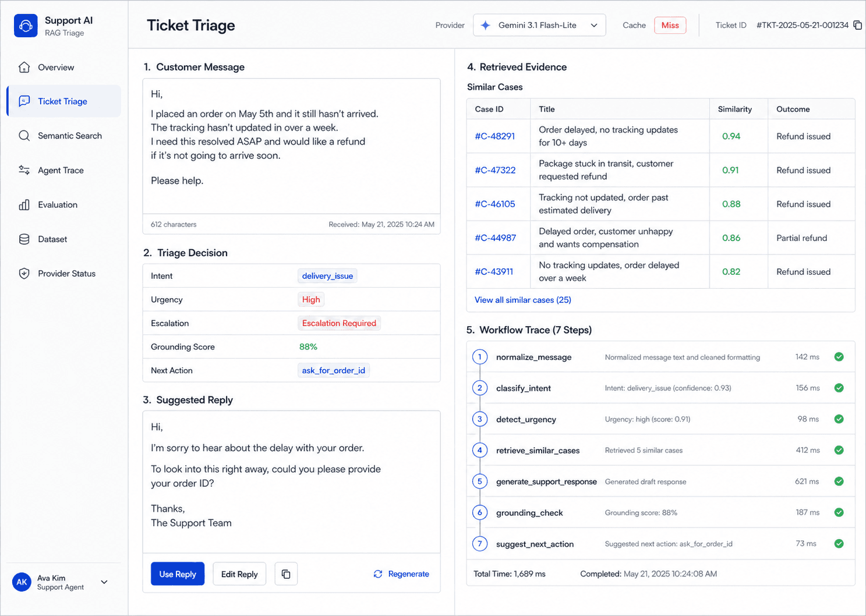This screenshot has height=616, width=866.
Task: Click the 0.94 similarity value
Action: [x=731, y=136]
